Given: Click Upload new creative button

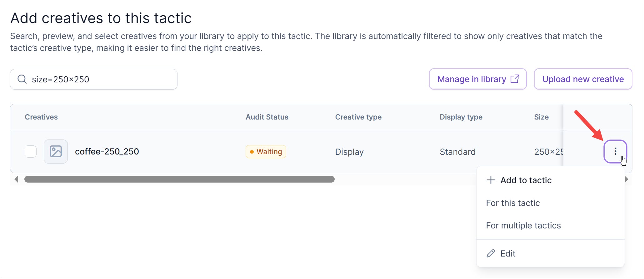Looking at the screenshot, I should coord(583,79).
